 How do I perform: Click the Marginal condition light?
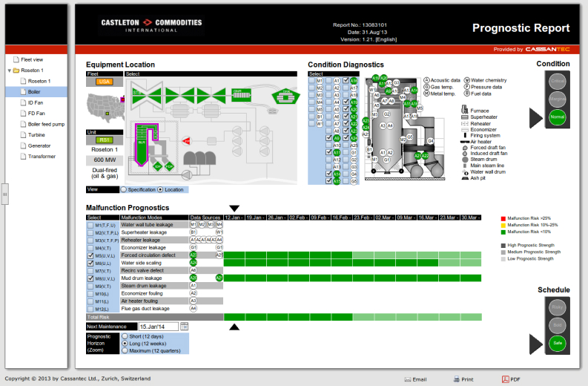pyautogui.click(x=558, y=99)
